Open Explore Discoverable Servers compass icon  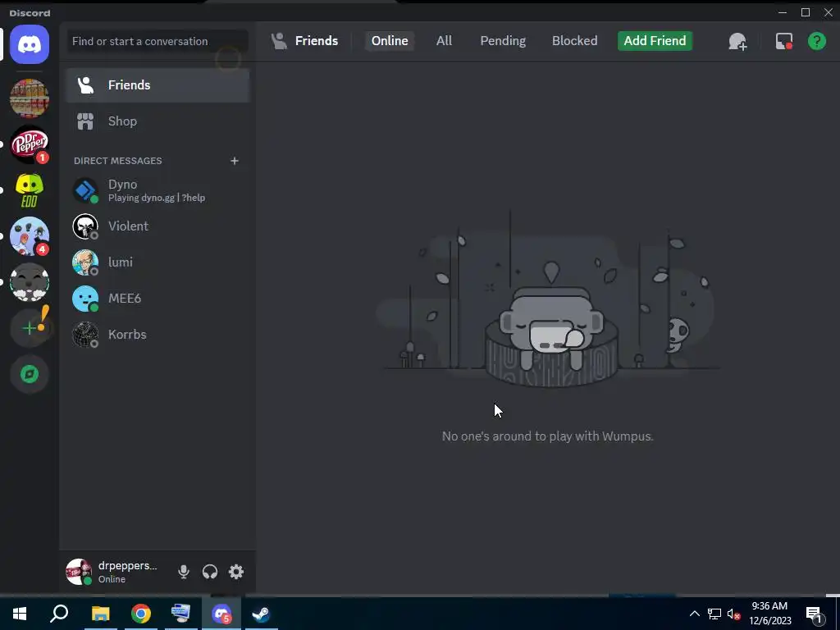tap(30, 374)
